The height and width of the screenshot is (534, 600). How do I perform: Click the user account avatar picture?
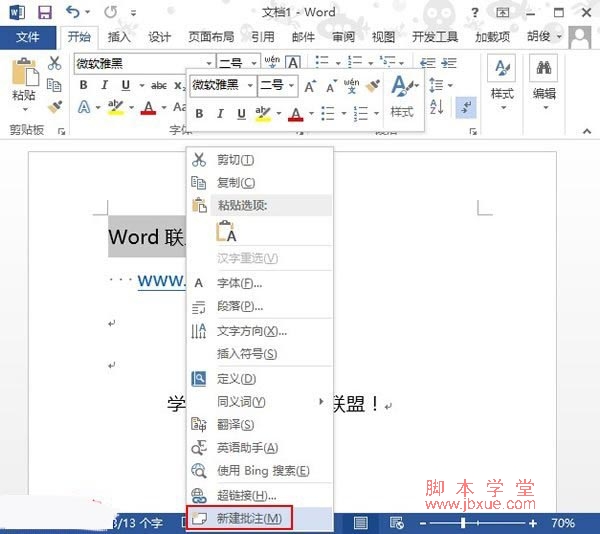(580, 37)
